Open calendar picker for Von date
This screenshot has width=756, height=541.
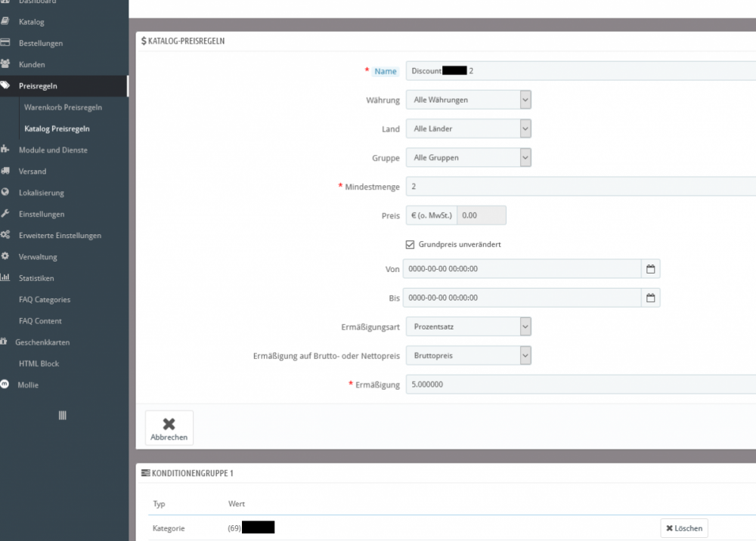click(x=650, y=269)
